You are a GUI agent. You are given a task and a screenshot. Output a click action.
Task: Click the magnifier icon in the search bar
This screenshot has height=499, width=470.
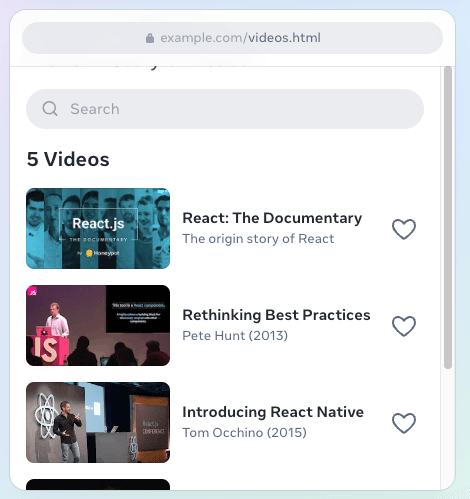50,109
